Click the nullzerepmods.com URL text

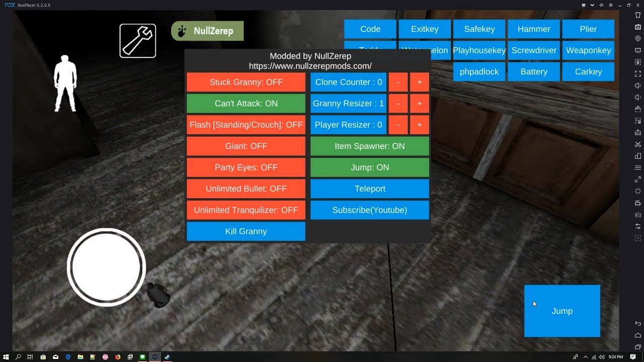[x=310, y=66]
